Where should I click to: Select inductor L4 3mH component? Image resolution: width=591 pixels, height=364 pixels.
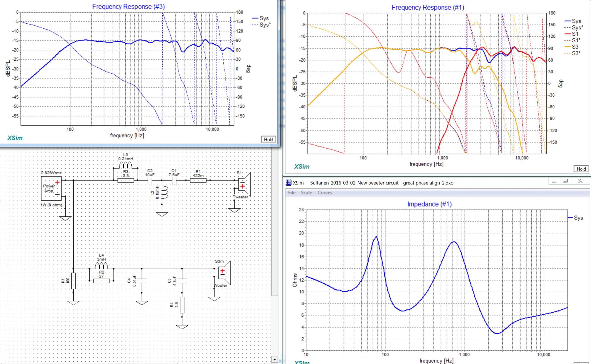click(101, 266)
